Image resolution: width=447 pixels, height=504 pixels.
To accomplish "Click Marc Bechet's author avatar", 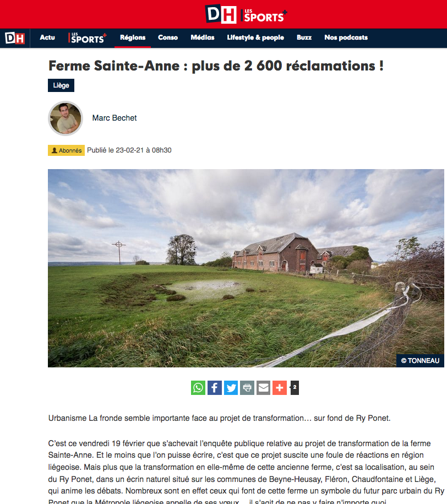I will [x=66, y=118].
